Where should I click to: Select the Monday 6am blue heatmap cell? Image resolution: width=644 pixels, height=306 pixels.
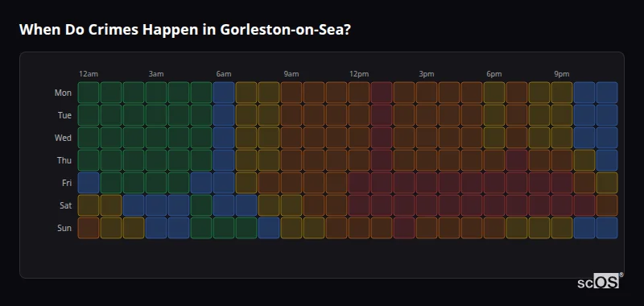click(x=224, y=93)
